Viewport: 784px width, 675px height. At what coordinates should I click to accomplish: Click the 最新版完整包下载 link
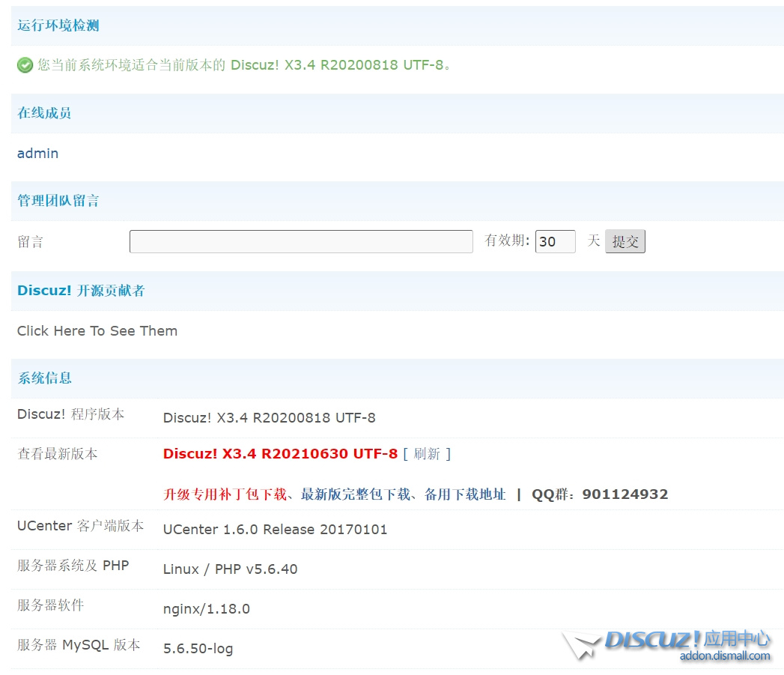[355, 494]
